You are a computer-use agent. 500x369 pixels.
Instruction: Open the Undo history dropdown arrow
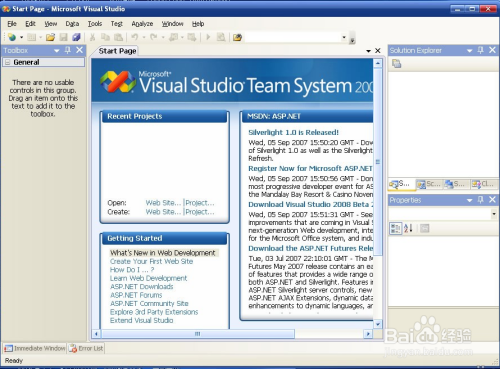click(144, 37)
